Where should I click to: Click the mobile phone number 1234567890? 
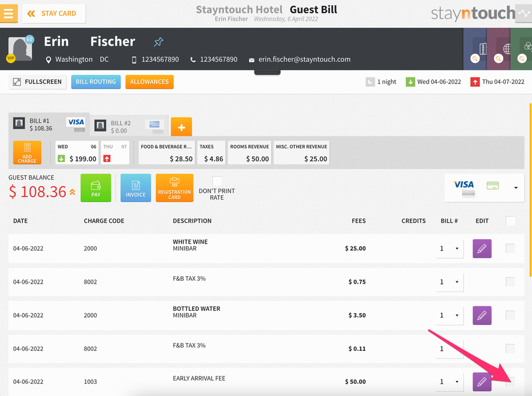[160, 60]
